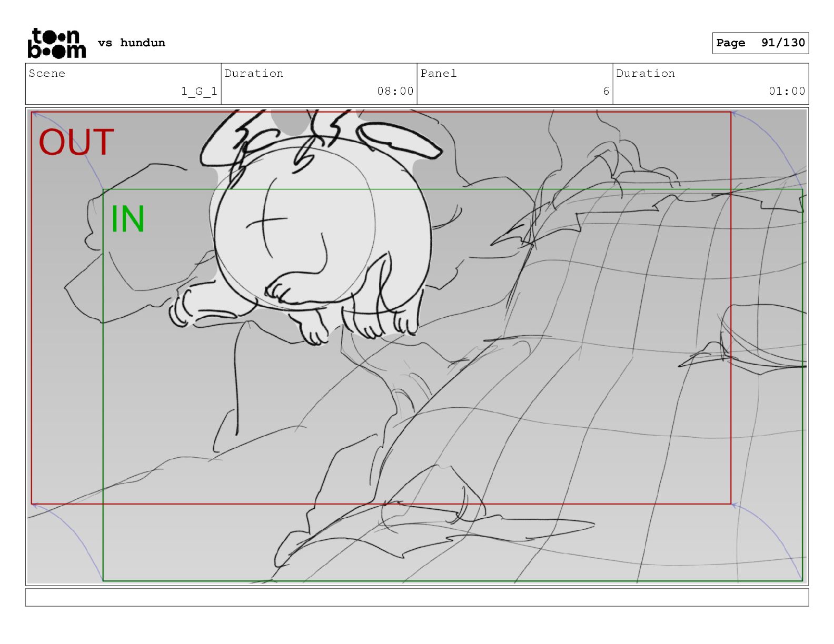
Task: Click the red 'OUT' camera frame label
Action: [76, 142]
